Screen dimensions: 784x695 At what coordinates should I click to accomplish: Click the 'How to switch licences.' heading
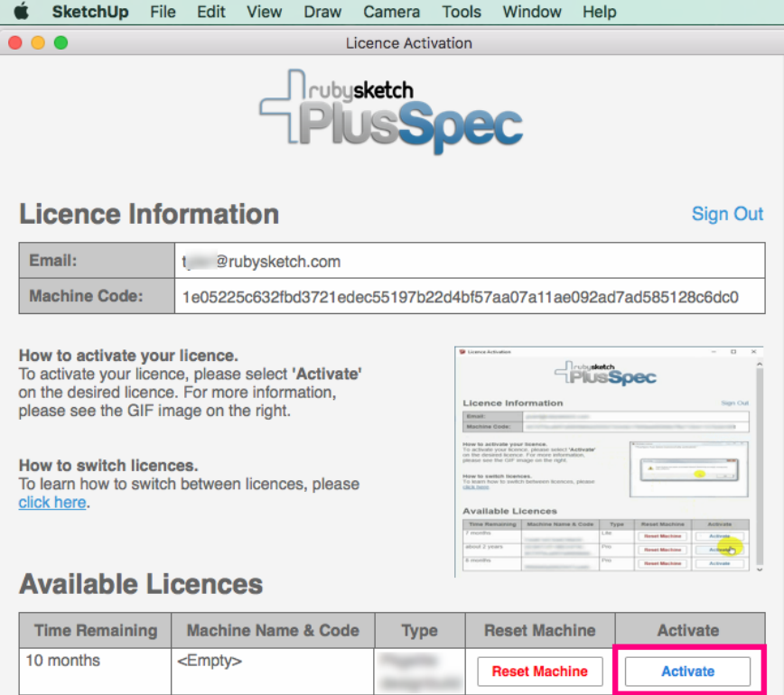[x=108, y=466]
